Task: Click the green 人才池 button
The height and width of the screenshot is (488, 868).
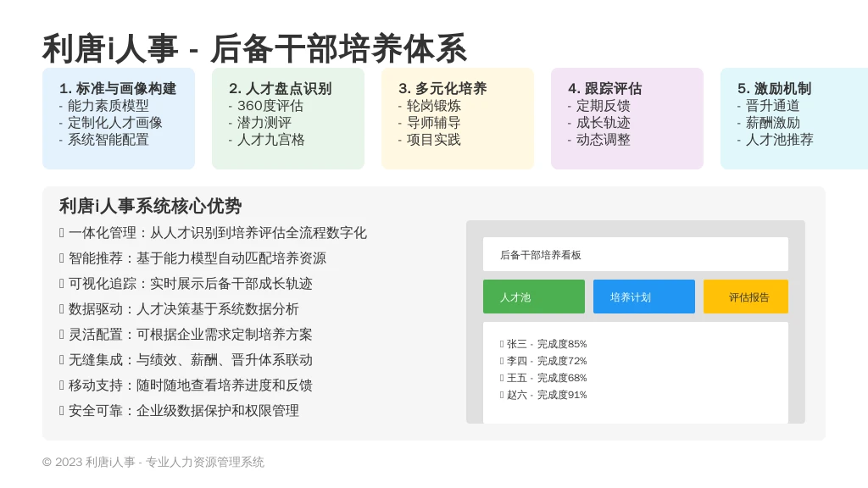Action: coord(534,297)
